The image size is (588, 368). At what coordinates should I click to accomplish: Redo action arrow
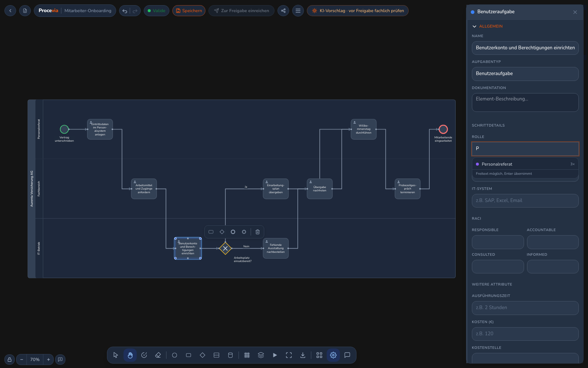pos(135,11)
